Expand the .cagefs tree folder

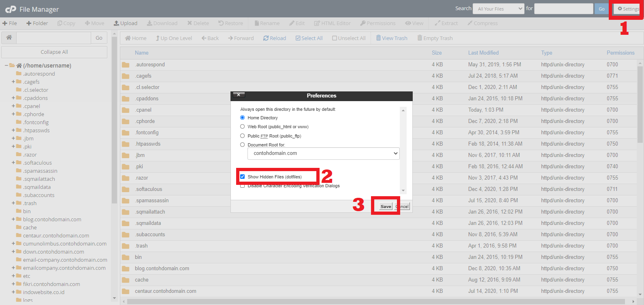tap(13, 82)
